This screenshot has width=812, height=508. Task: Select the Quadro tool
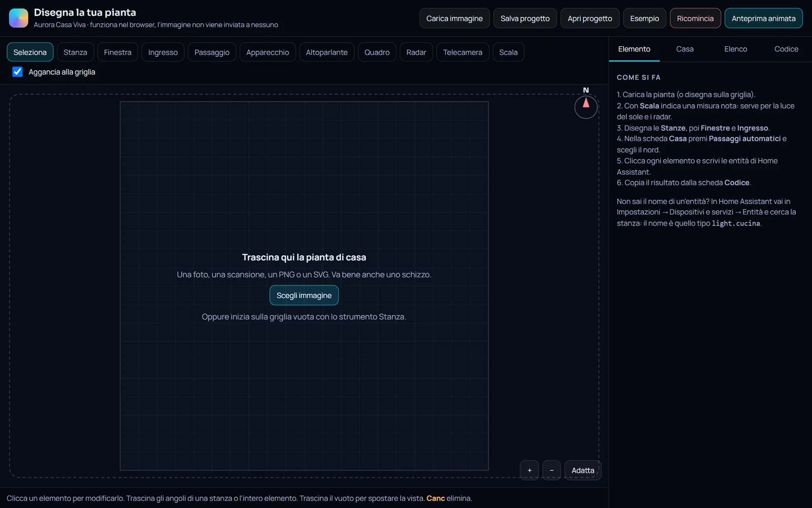[x=377, y=52]
